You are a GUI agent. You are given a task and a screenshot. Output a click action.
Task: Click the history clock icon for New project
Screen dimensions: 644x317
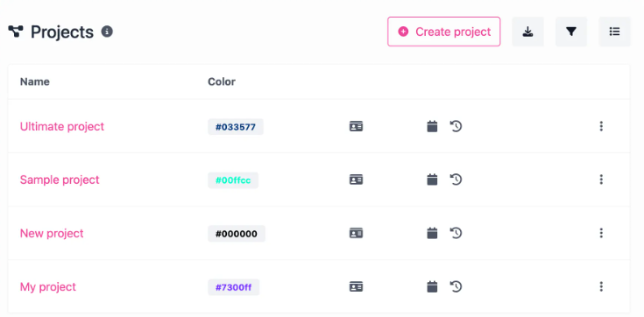456,233
